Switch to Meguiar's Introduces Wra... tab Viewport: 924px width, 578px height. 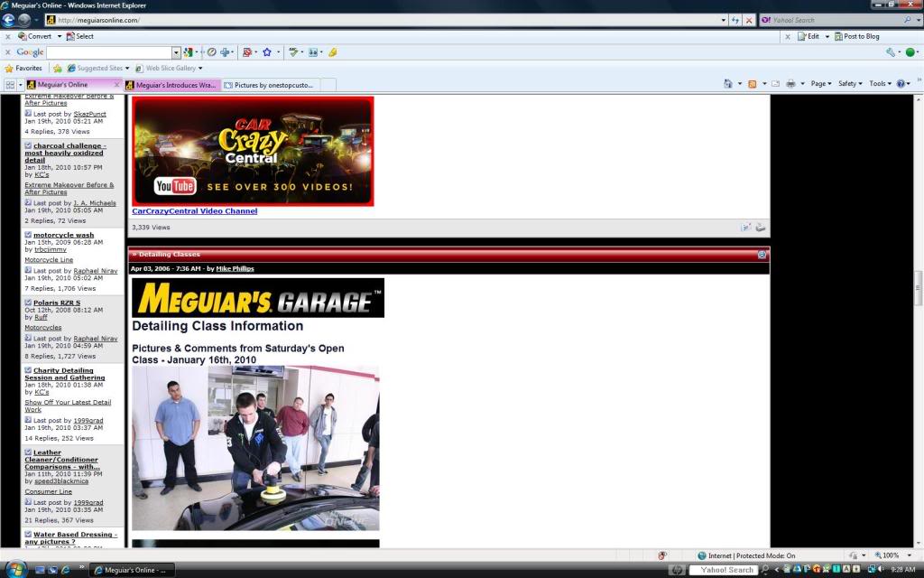point(172,85)
